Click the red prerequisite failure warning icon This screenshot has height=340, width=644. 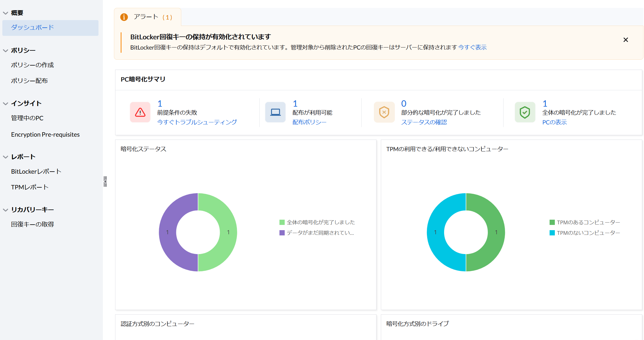pyautogui.click(x=140, y=112)
